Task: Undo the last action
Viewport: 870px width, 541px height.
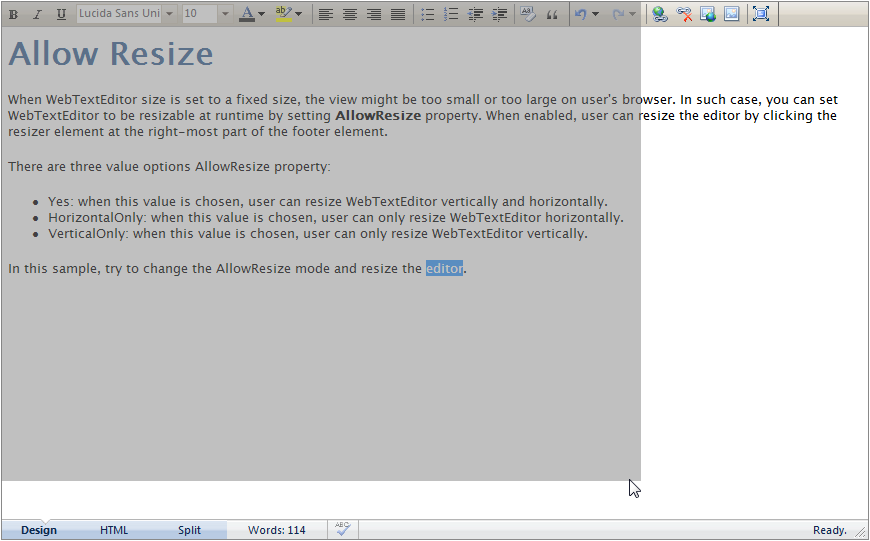Action: 580,14
